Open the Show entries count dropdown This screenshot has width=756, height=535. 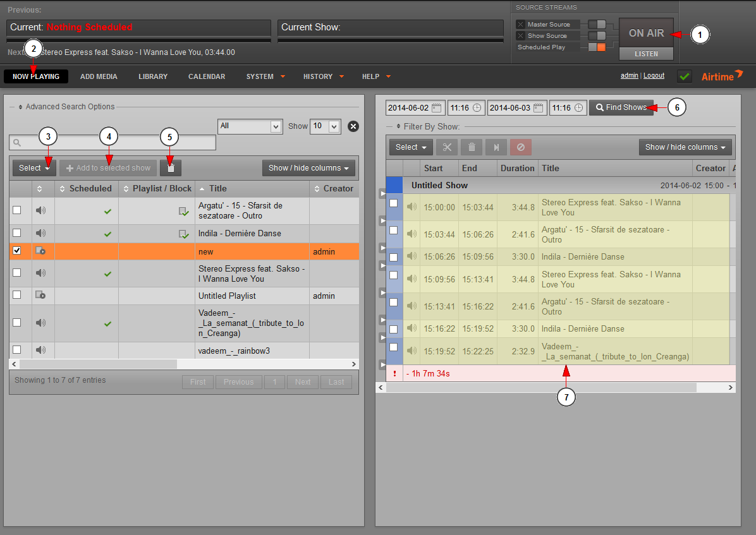pos(326,126)
